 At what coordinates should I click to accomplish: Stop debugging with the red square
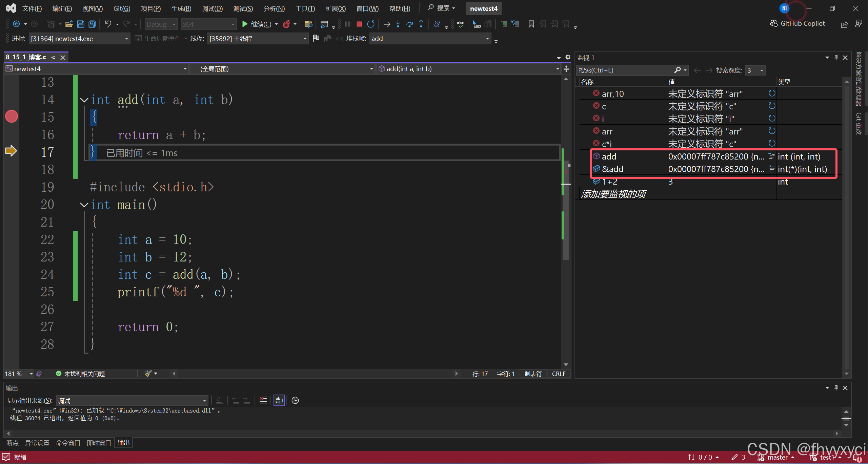pos(359,24)
